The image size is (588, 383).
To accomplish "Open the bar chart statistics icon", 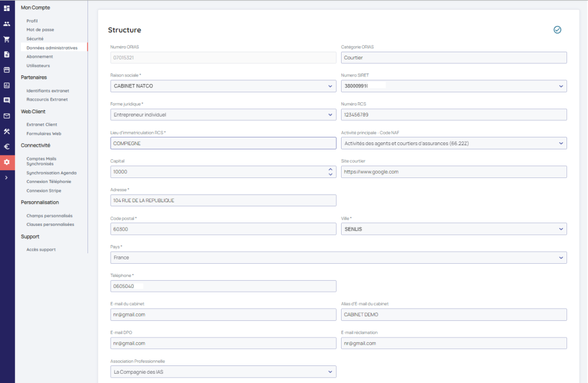I will click(7, 85).
